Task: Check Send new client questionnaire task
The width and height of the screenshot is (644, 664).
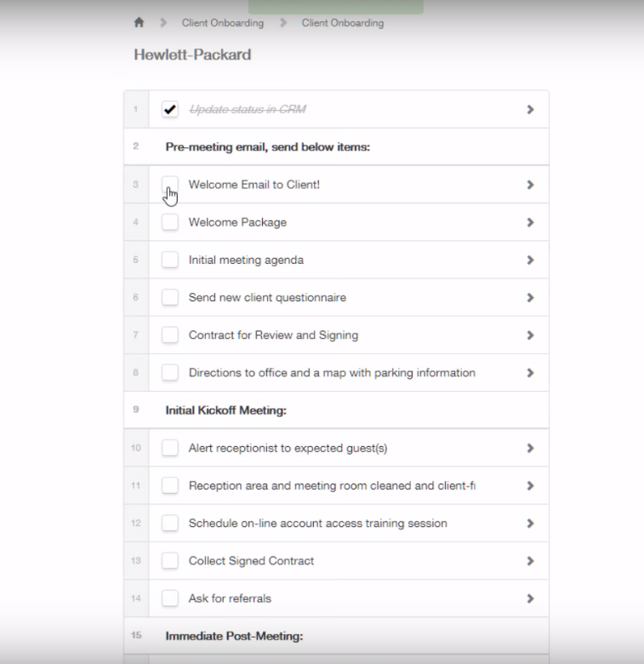Action: click(170, 298)
